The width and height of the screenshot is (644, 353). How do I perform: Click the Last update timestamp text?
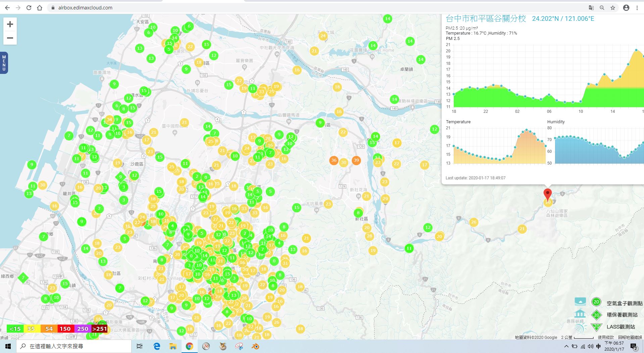coord(476,178)
